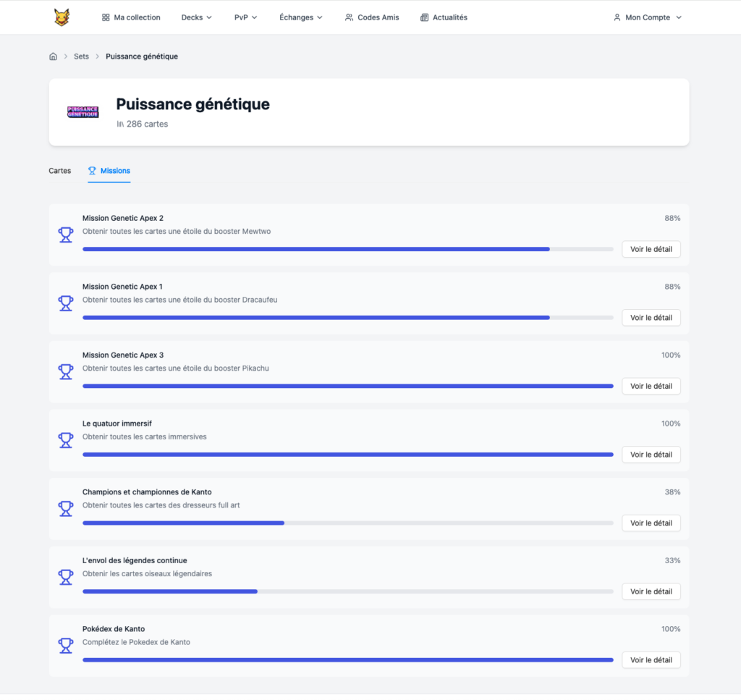
Task: Click the booster Dracaufeu mission description
Action: (x=180, y=300)
